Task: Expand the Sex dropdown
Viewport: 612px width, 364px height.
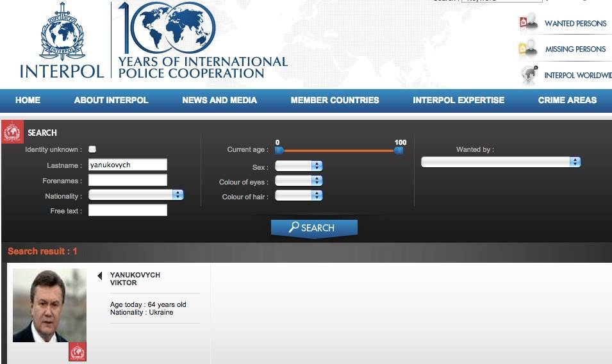Action: tap(299, 166)
